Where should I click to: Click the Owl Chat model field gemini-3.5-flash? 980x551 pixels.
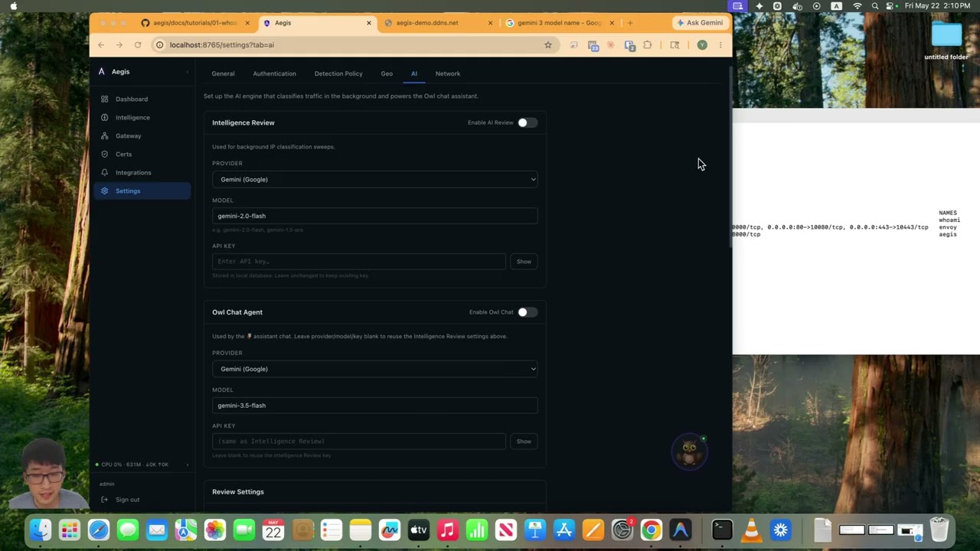pyautogui.click(x=375, y=406)
